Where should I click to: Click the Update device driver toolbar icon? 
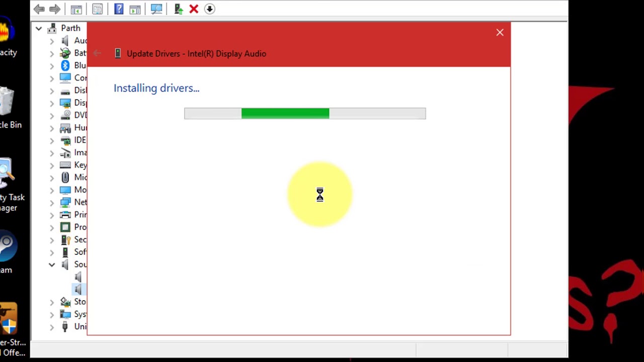coord(178,9)
